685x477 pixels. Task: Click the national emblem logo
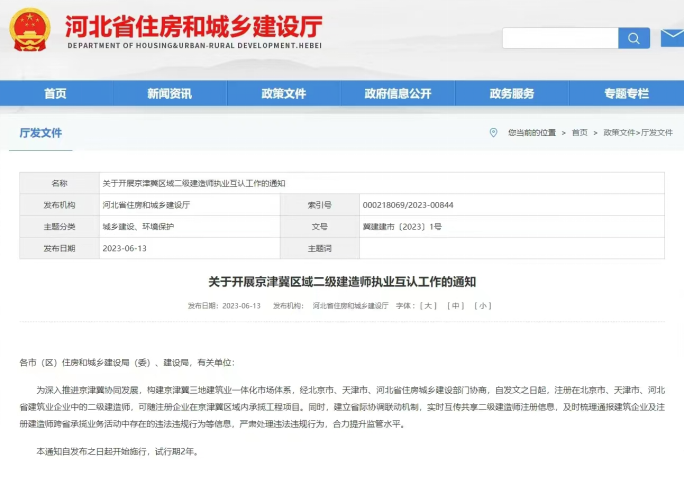(30, 30)
